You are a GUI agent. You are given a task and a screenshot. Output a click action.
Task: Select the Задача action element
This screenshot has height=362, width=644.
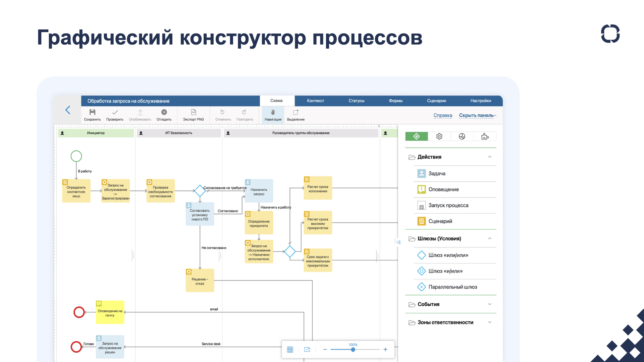(437, 174)
